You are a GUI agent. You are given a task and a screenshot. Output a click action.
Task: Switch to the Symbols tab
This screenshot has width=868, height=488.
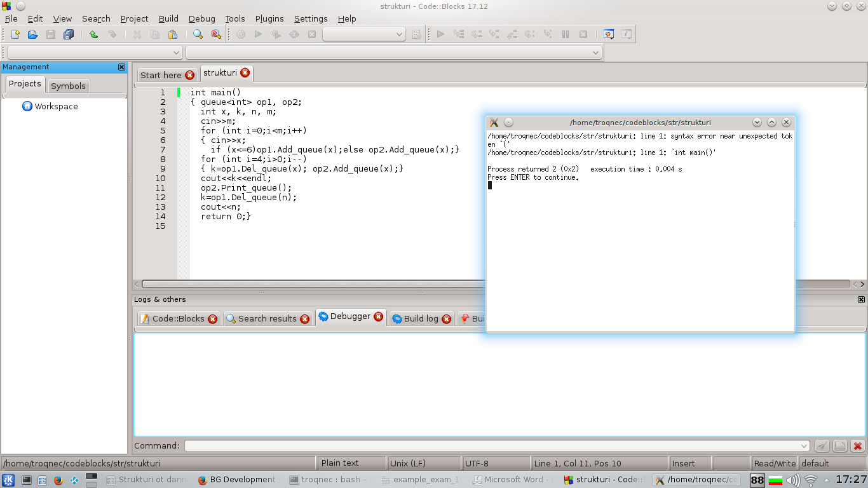tap(68, 86)
